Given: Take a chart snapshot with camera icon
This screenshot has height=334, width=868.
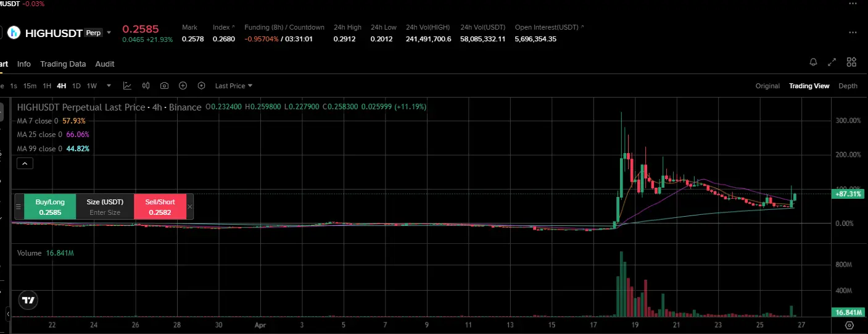Looking at the screenshot, I should [x=165, y=86].
